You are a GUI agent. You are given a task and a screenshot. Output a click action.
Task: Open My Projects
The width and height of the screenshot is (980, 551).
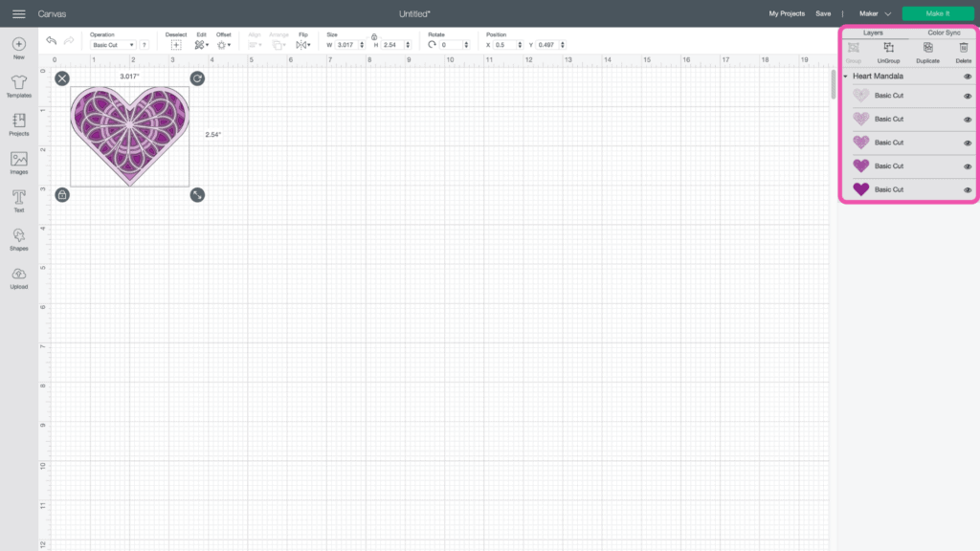pyautogui.click(x=787, y=13)
